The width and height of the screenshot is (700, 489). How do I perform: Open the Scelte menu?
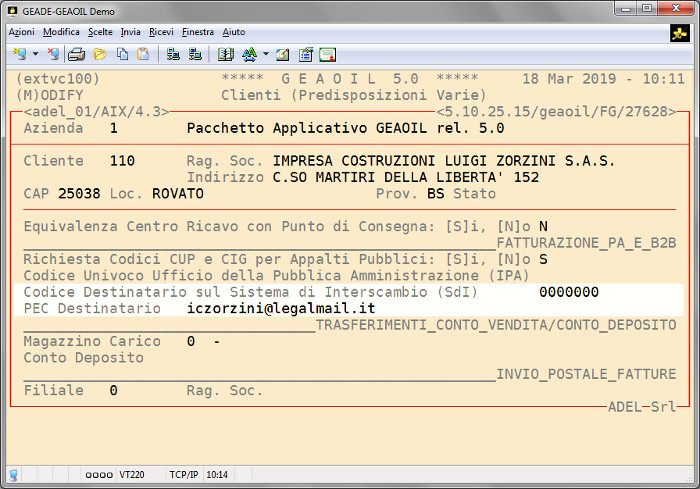point(100,32)
